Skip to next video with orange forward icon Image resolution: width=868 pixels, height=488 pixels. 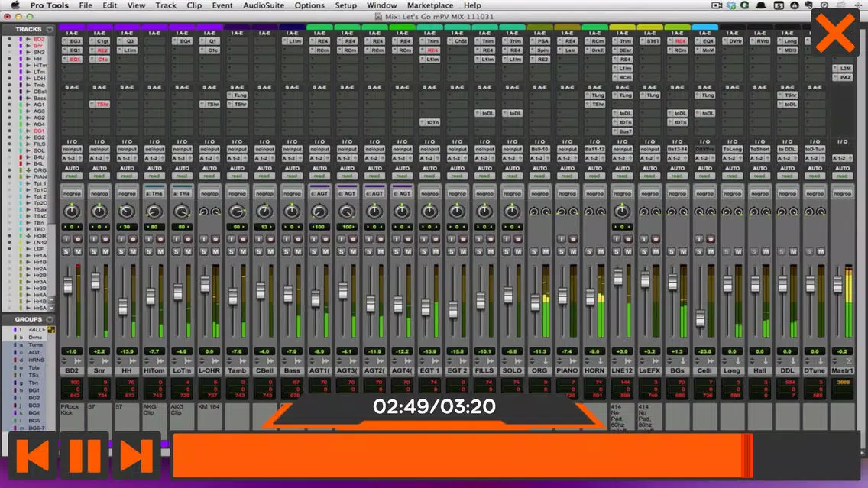point(135,456)
